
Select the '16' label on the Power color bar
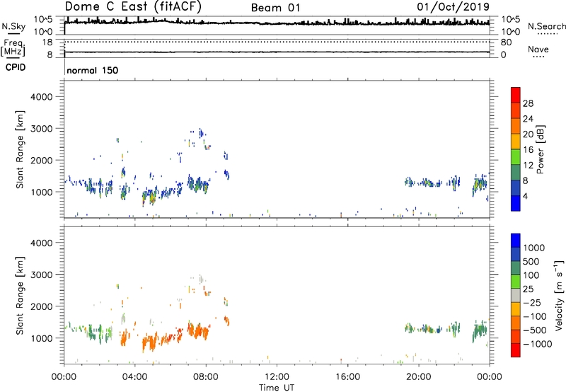[x=528, y=150]
